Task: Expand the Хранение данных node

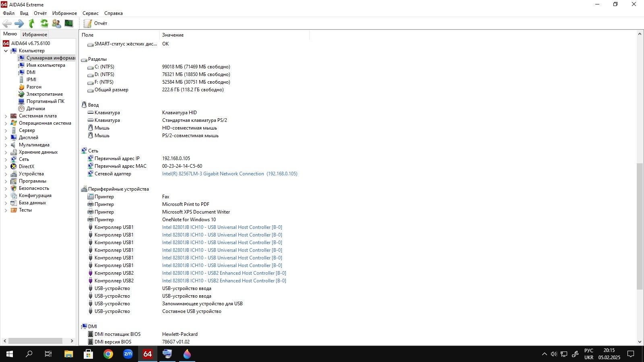Action: [x=6, y=152]
